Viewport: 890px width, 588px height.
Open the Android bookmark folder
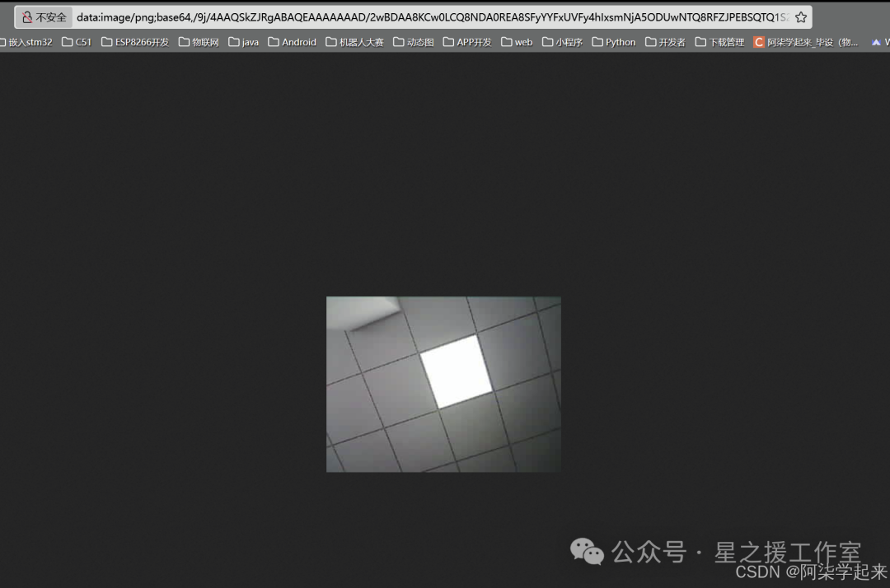coord(293,42)
